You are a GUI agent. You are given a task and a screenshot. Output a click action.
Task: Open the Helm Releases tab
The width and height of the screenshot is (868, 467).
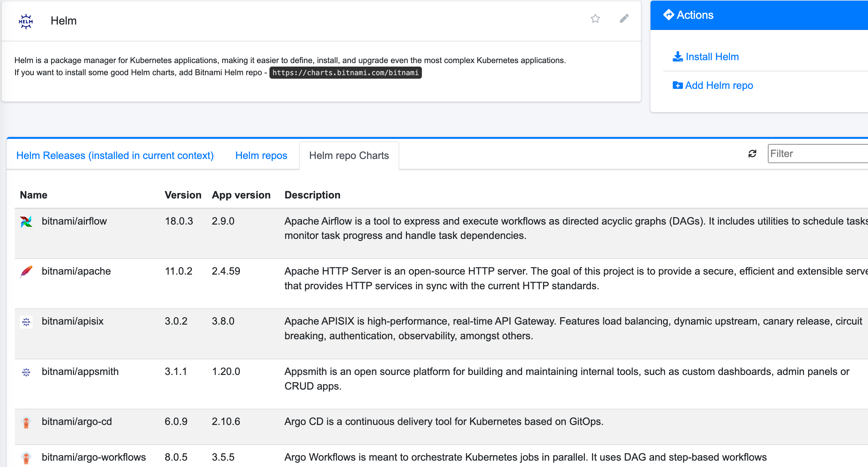click(115, 155)
